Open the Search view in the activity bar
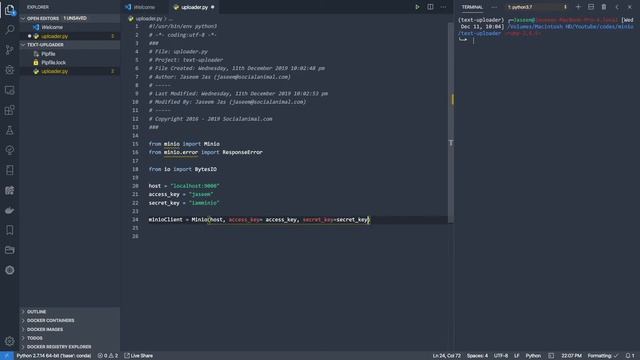 point(10,30)
